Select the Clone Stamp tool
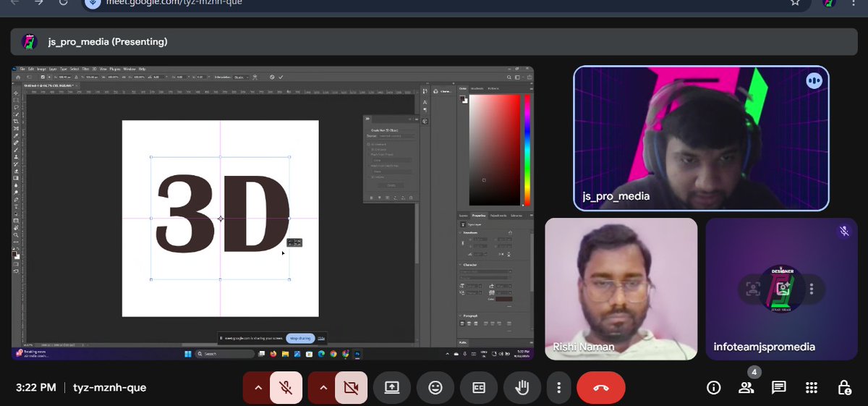The image size is (868, 406). 16,157
